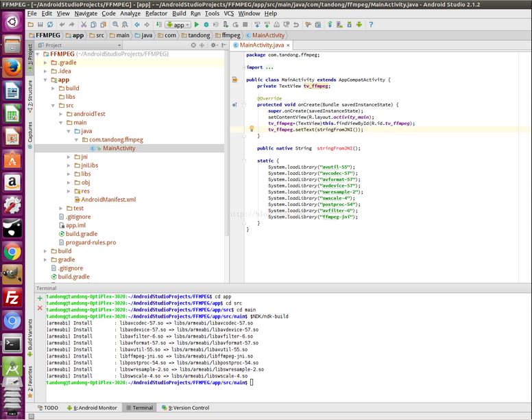Viewport: 532px width, 420px height.
Task: Hide the Project panel with the pin icon
Action: (223, 45)
